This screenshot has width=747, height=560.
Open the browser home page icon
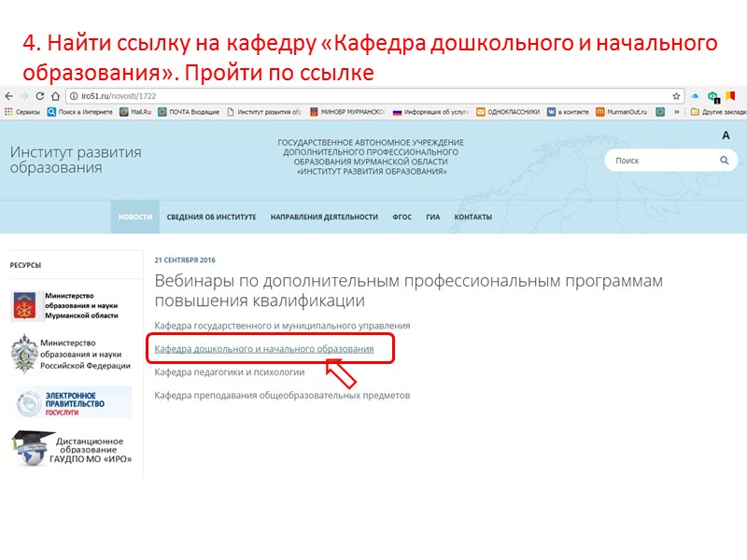coord(55,96)
